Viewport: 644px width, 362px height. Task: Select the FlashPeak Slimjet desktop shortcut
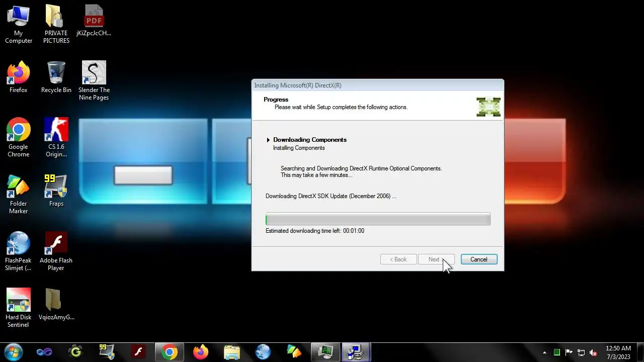click(19, 251)
